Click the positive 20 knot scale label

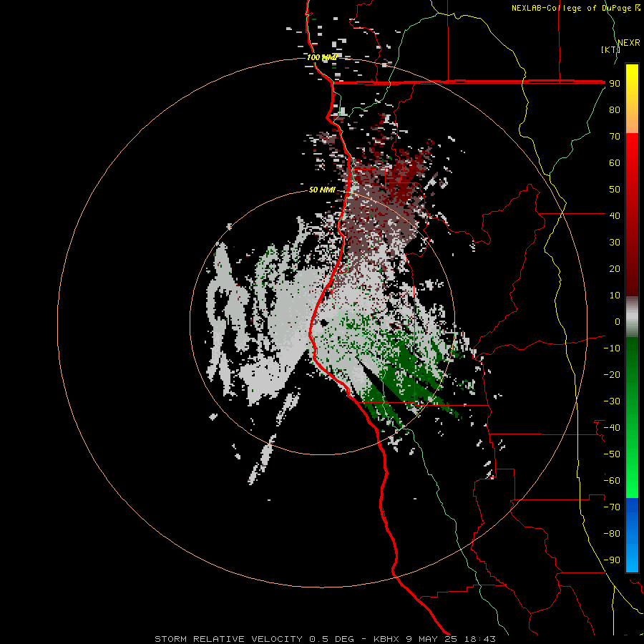point(615,268)
